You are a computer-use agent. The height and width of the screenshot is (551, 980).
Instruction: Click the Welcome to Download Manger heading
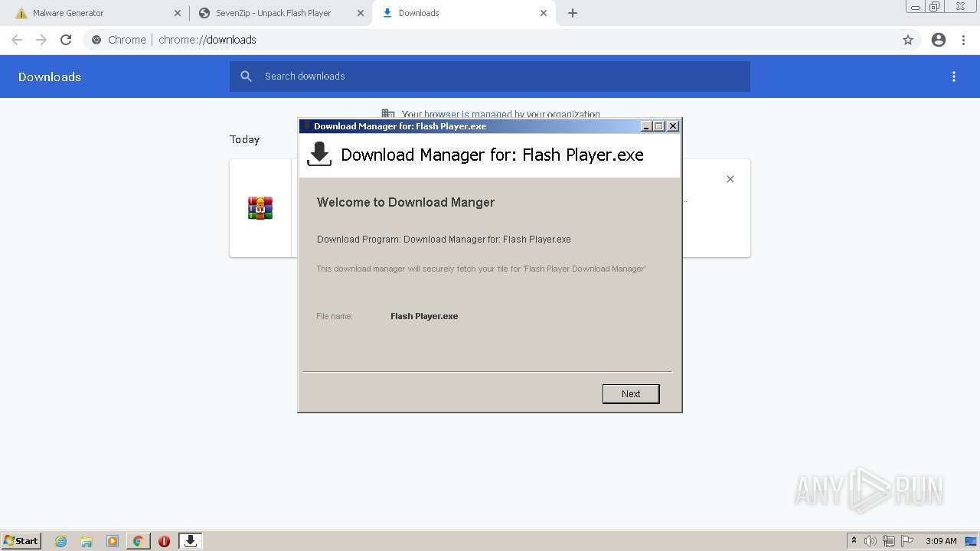(406, 202)
